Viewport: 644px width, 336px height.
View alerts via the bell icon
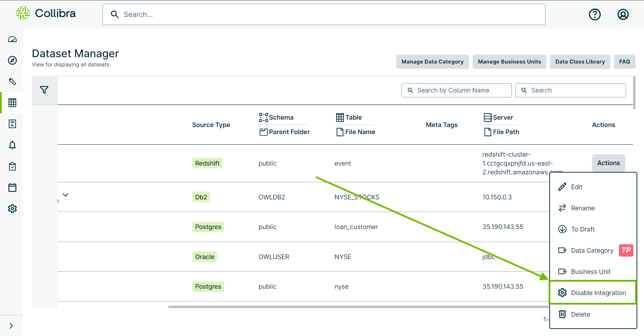click(x=12, y=145)
